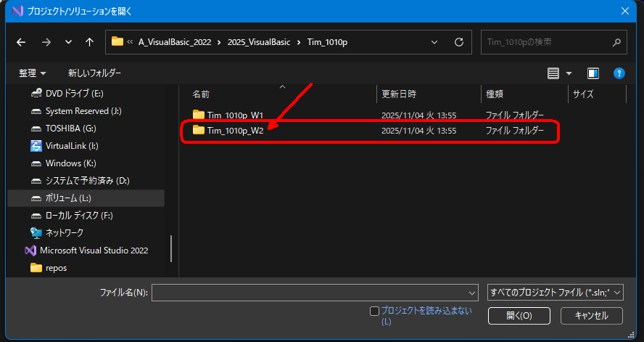Enable the skip loading projects checkbox
The width and height of the screenshot is (644, 342).
point(374,311)
